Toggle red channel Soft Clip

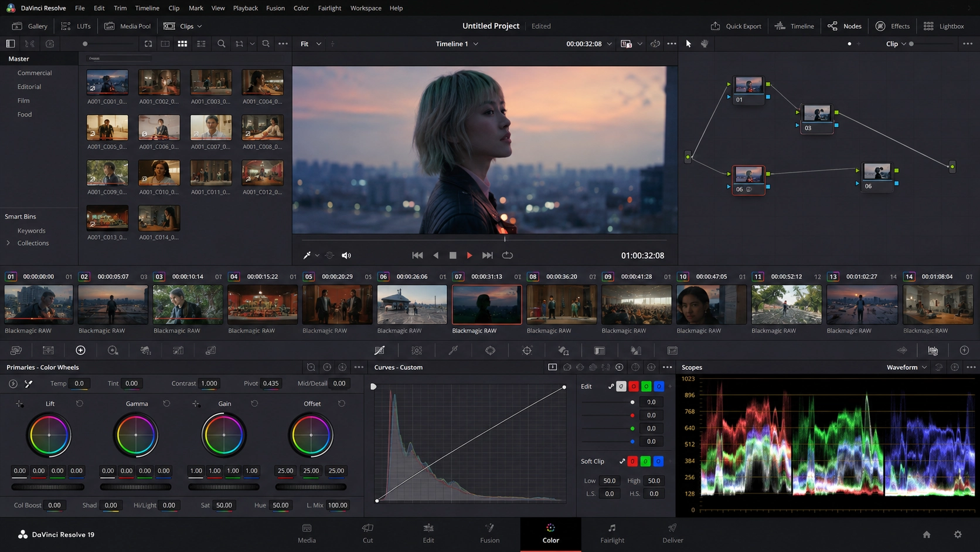click(632, 461)
